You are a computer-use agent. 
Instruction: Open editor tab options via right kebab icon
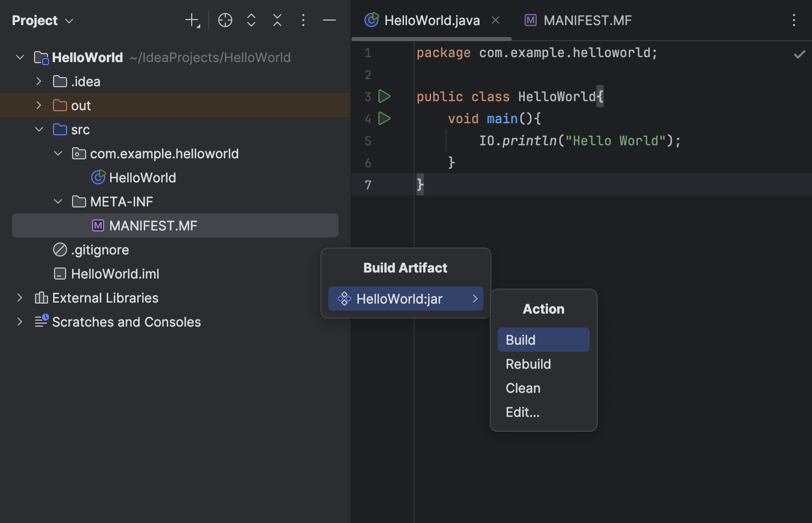(793, 20)
